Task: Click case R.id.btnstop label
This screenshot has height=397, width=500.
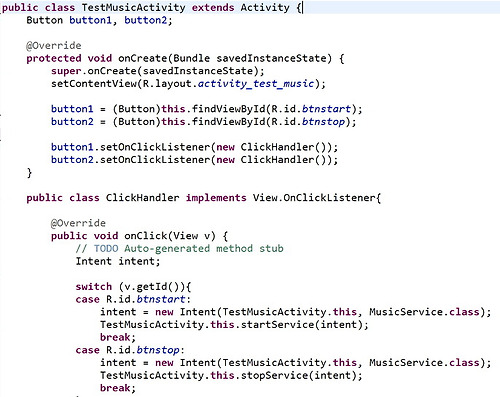Action: pos(130,350)
